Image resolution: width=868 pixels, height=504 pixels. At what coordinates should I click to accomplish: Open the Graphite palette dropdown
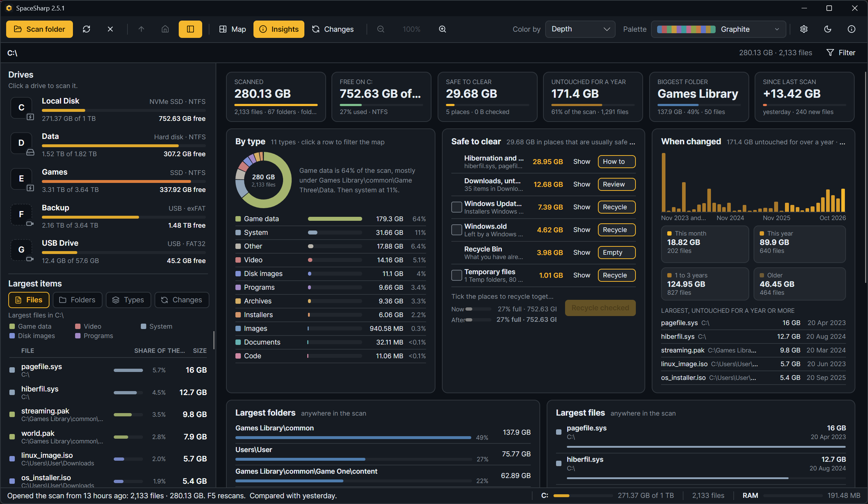click(719, 29)
